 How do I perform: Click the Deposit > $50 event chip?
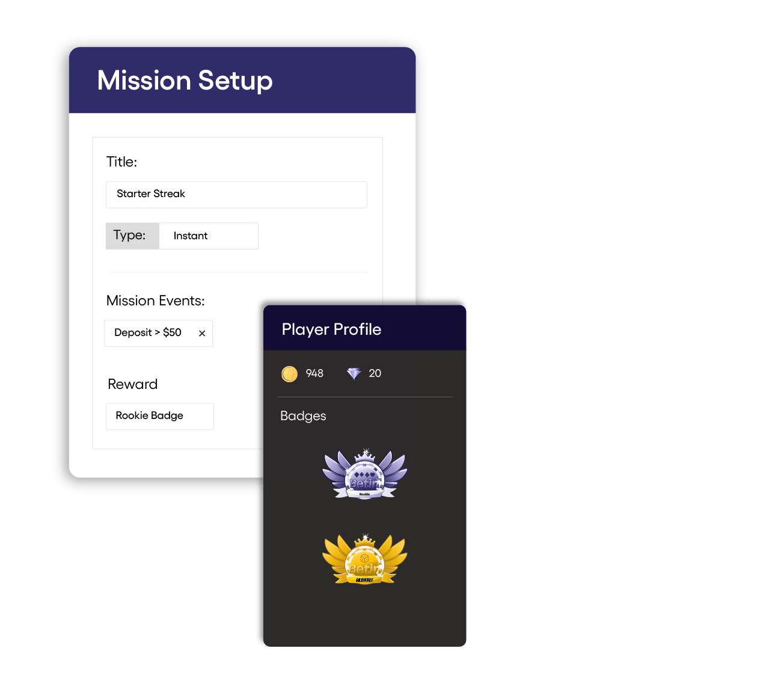click(x=159, y=333)
